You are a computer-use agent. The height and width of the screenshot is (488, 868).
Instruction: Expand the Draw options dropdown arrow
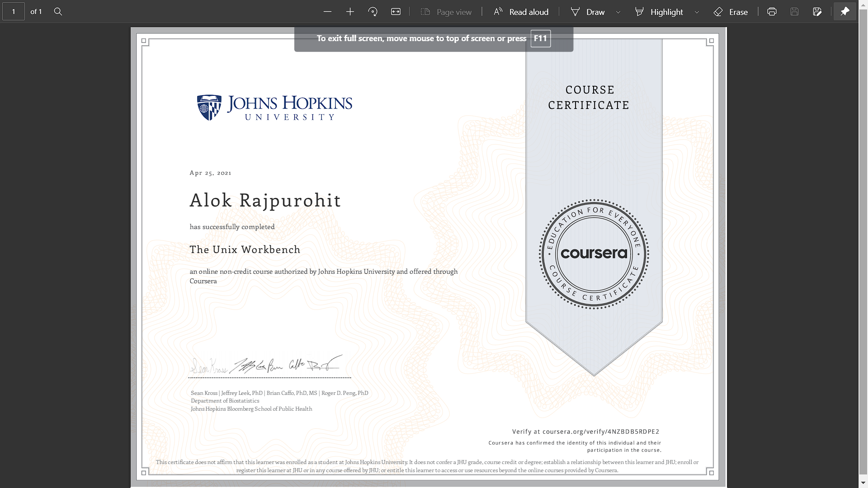point(618,12)
